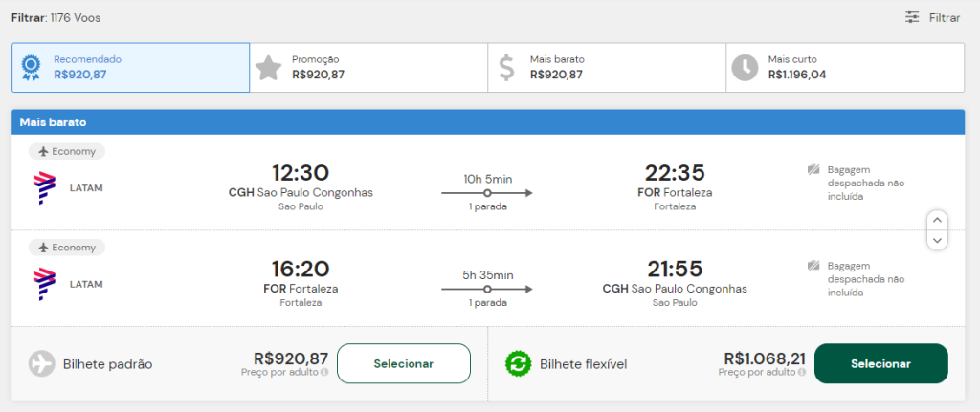Screen dimensions: 980x412
Task: Select the Bilhete padrão ticket
Action: tap(403, 363)
